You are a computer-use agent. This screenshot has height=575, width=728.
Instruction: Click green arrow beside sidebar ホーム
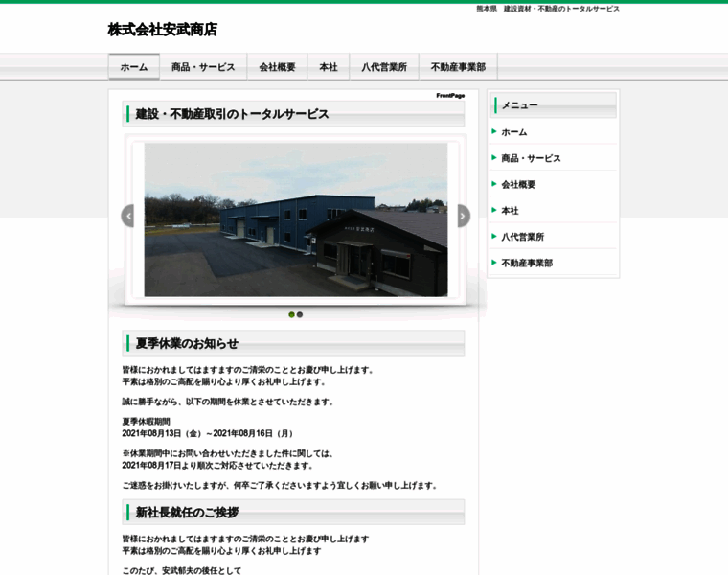pos(494,131)
